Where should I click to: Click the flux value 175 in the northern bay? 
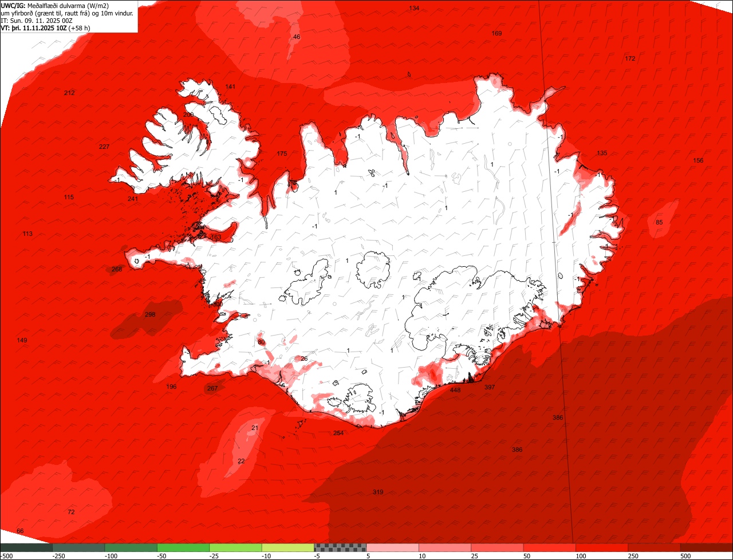click(282, 153)
